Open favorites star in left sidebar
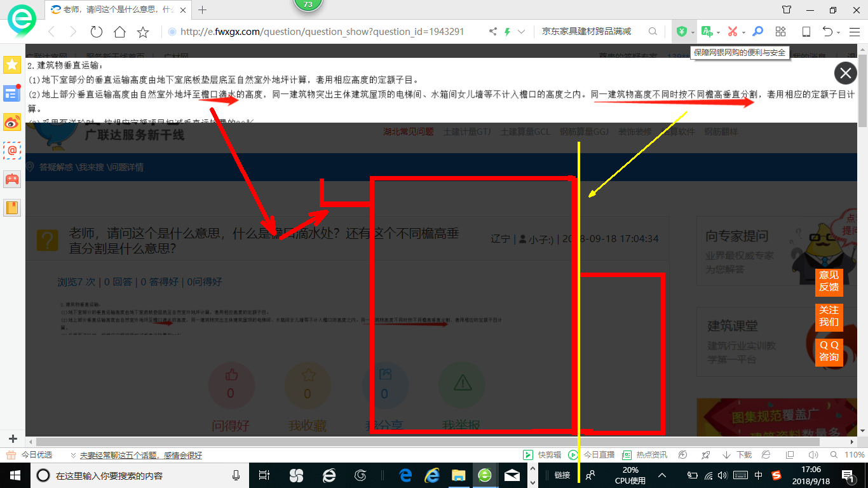 [12, 65]
